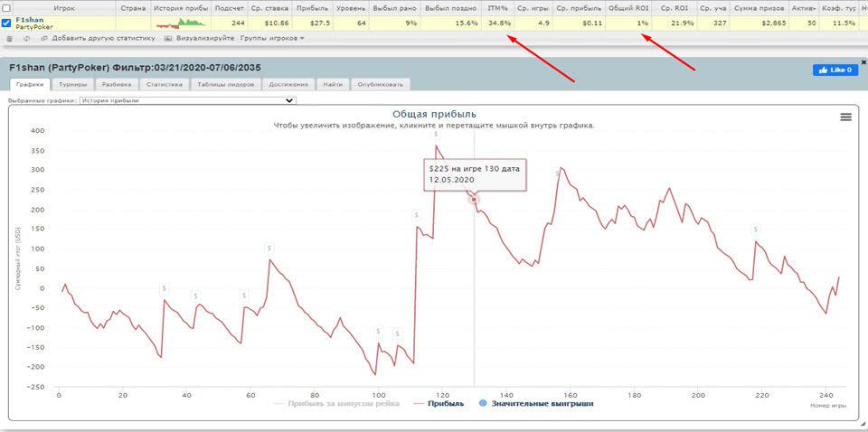The width and height of the screenshot is (868, 432).
Task: Open the Таблицы лидеров tab
Action: coord(229,84)
